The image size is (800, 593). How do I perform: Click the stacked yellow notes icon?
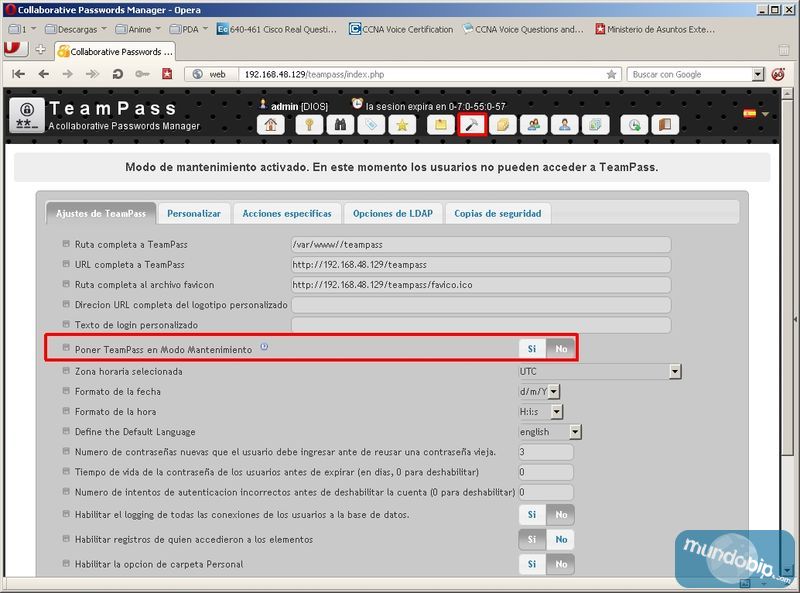[503, 125]
